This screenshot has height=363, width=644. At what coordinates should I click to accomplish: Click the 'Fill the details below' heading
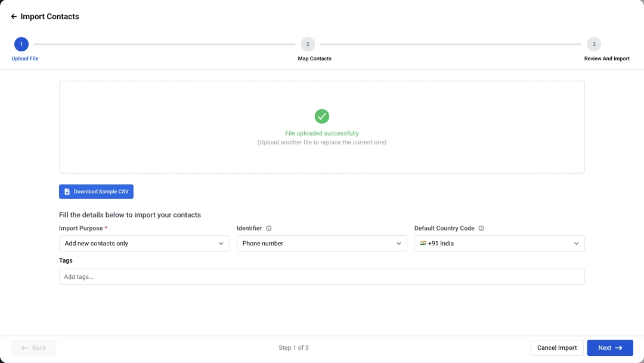[130, 215]
